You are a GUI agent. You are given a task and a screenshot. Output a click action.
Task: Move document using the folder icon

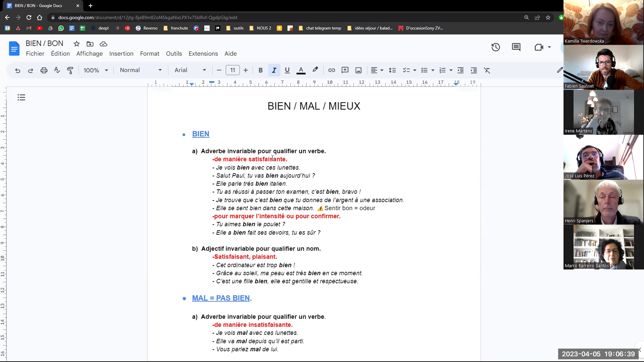[x=90, y=44]
